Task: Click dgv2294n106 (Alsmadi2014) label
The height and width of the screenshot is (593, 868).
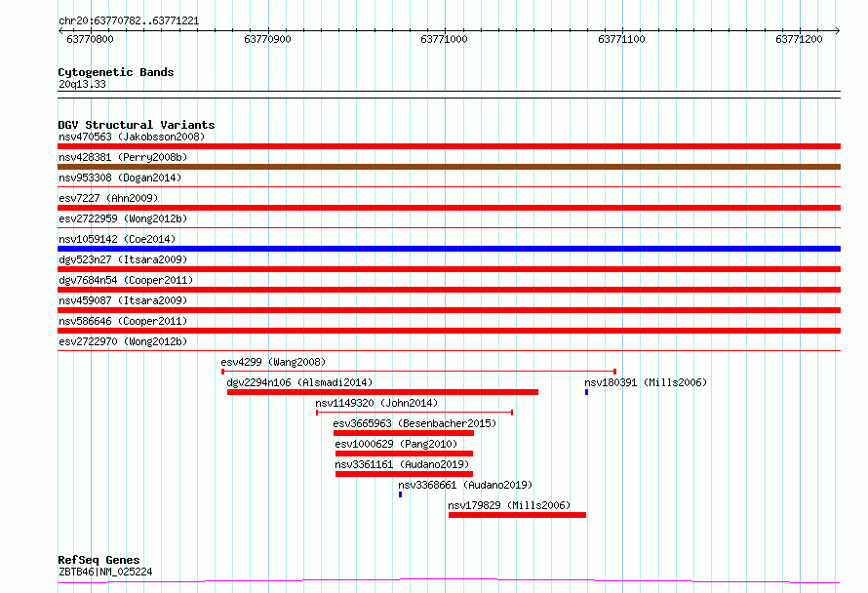Action: point(299,382)
